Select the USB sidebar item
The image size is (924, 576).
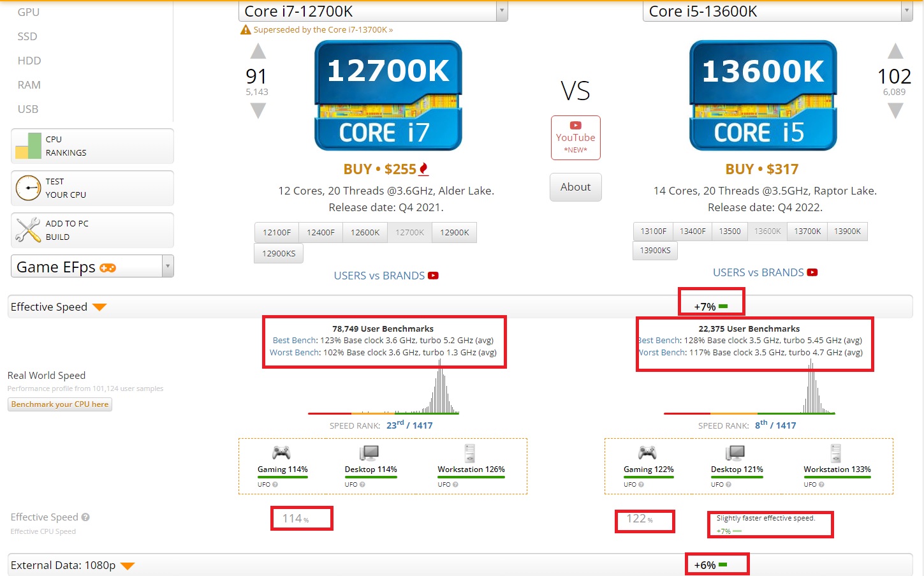point(28,109)
